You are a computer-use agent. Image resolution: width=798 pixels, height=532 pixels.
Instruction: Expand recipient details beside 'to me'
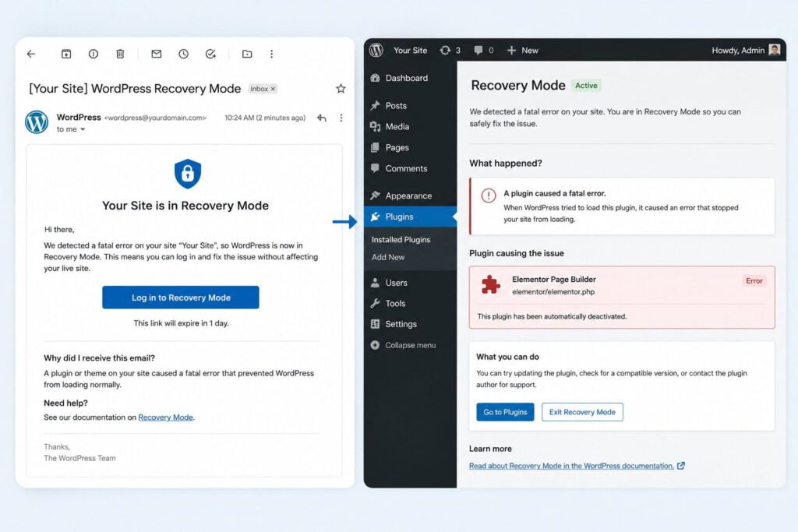83,130
